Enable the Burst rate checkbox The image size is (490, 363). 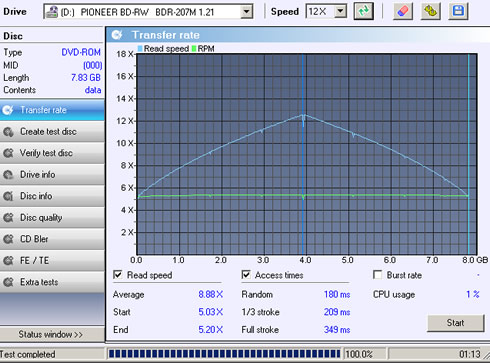coord(377,275)
